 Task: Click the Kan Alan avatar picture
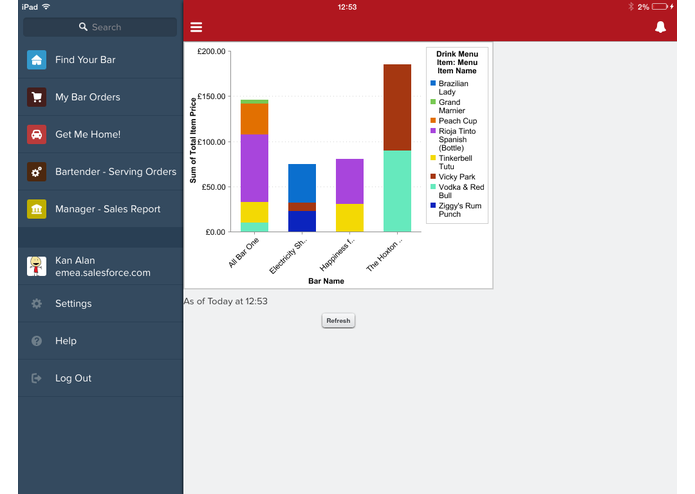(x=36, y=266)
